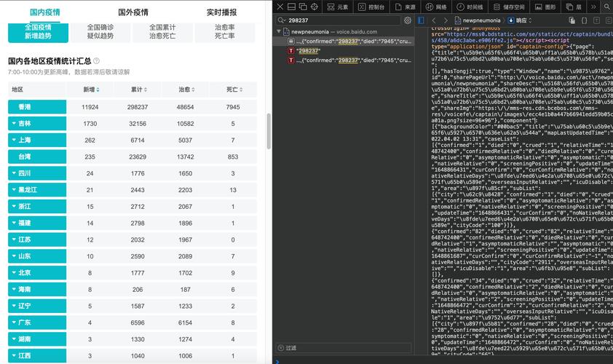Open the 层 layers tab
The image size is (613, 364).
(x=574, y=7)
